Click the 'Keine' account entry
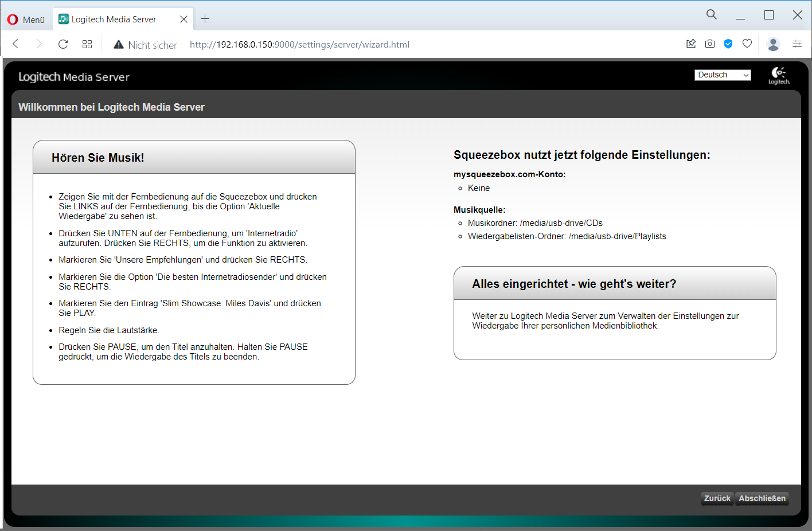Viewport: 812px width, 531px height. click(x=479, y=188)
